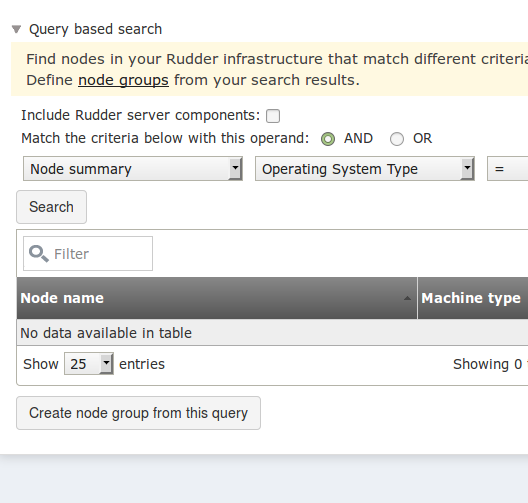This screenshot has height=503, width=528.
Task: Enable Include Rudder server components checkbox
Action: pyautogui.click(x=273, y=116)
